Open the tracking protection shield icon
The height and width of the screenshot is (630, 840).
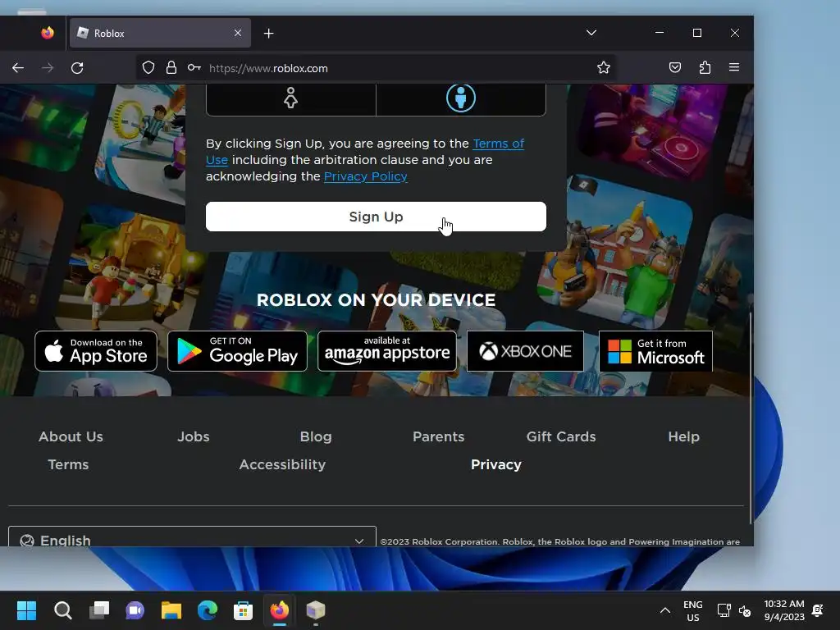point(148,67)
